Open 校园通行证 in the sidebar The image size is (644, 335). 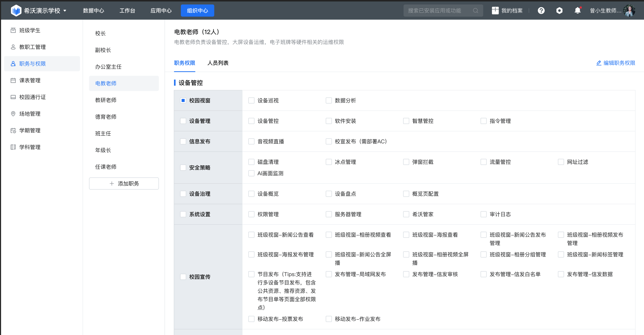pos(32,97)
